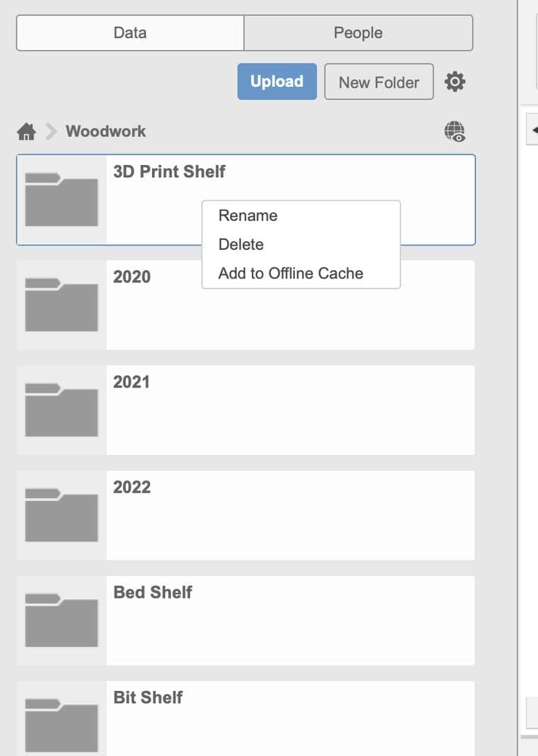This screenshot has width=538, height=756.
Task: Click the New Folder button
Action: (379, 82)
